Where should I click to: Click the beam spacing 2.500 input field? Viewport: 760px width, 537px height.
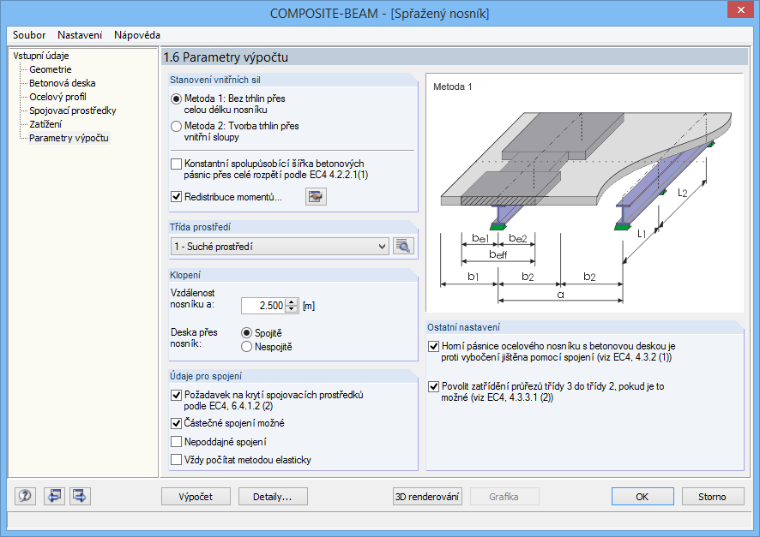(264, 305)
